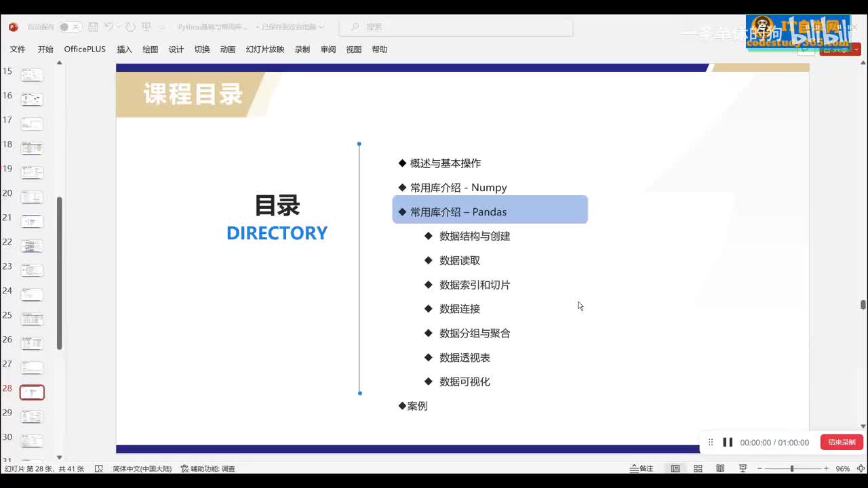
Task: Open the file name save-location dropdown
Action: point(321,27)
